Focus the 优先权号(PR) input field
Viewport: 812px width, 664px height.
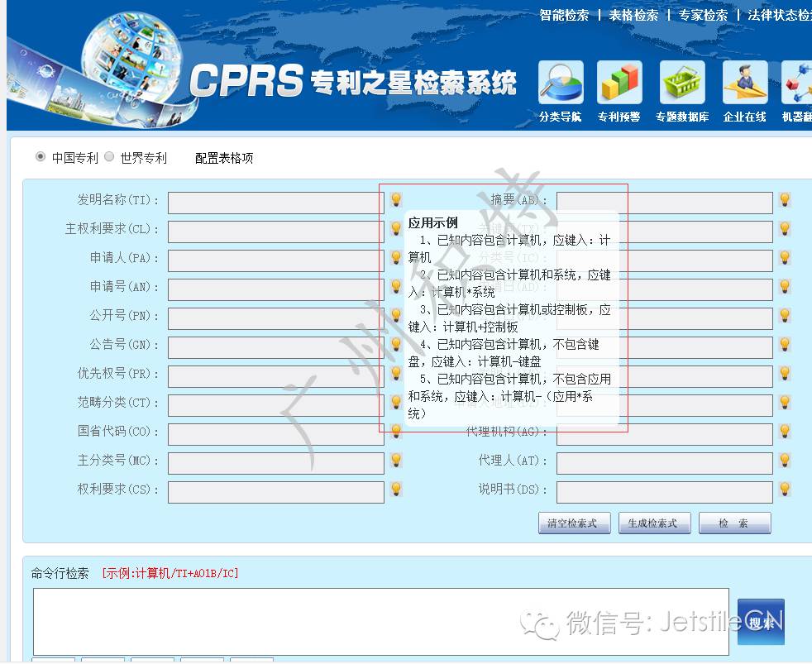click(x=276, y=376)
